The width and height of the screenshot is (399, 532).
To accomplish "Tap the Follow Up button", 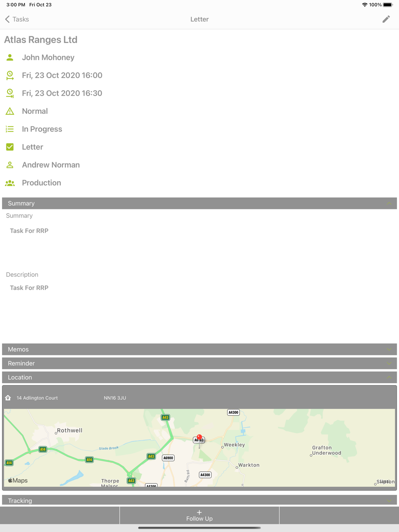I will (199, 515).
